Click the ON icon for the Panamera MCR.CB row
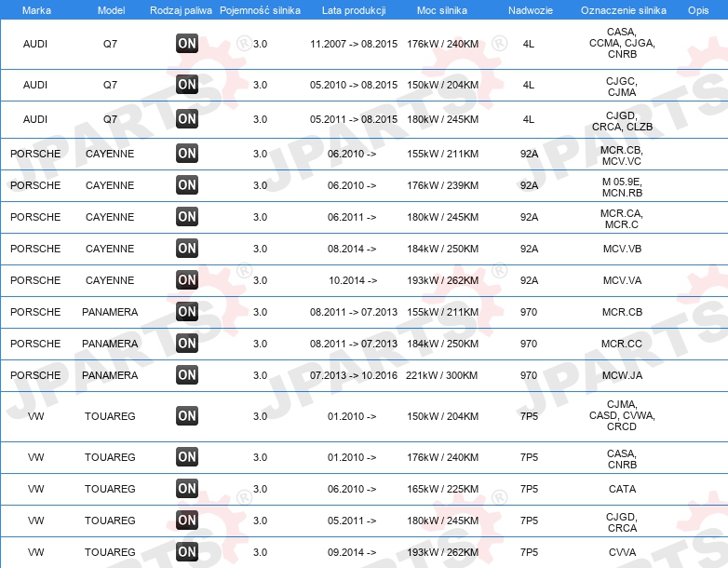 coord(187,312)
